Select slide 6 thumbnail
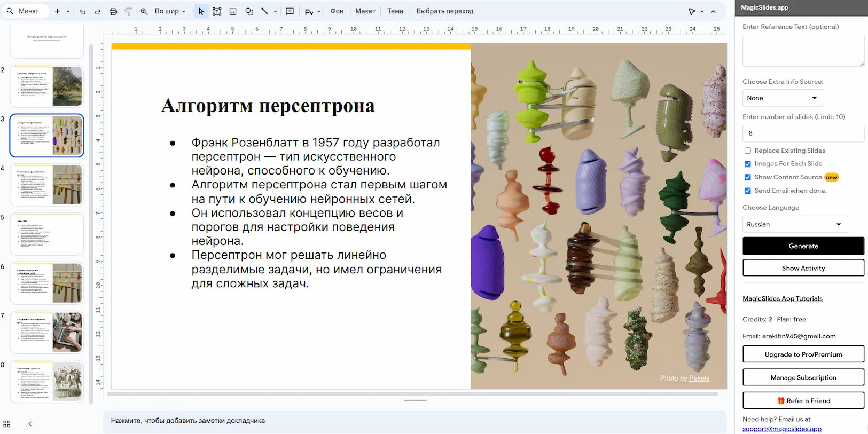This screenshot has width=868, height=434. point(47,283)
